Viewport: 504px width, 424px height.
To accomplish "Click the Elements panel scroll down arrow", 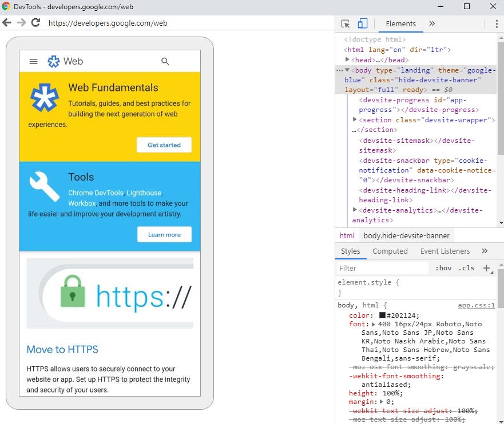I will coord(501,223).
